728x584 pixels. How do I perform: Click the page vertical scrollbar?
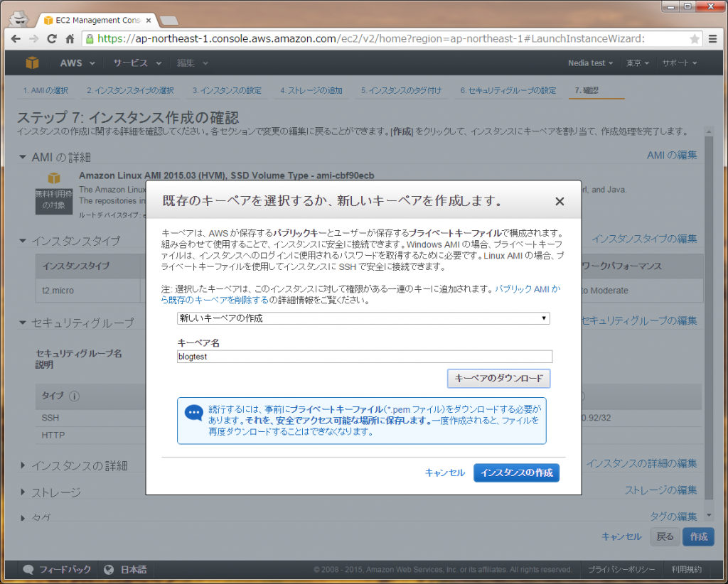pyautogui.click(x=709, y=318)
